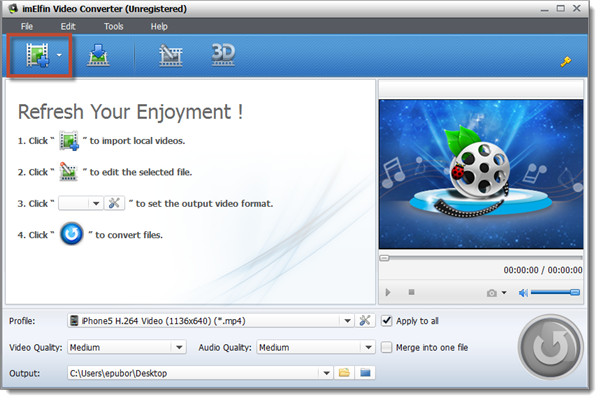Image resolution: width=600 pixels, height=400 pixels.
Task: Open profile settings tools icon
Action: coord(365,320)
